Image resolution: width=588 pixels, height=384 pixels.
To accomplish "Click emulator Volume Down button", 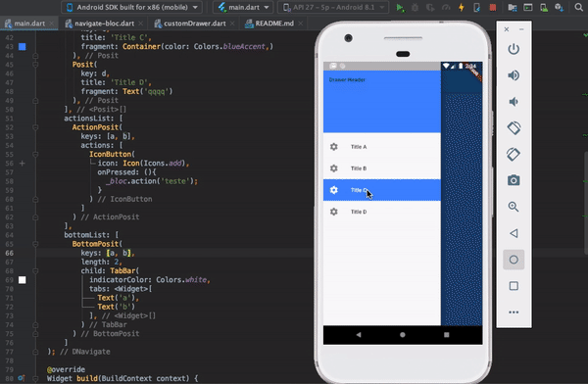I will [x=514, y=102].
